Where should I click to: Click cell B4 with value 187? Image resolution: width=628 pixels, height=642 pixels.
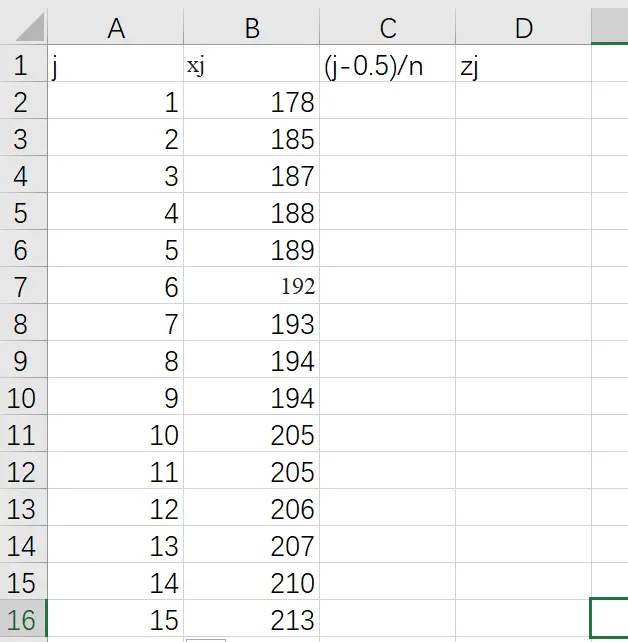pyautogui.click(x=251, y=174)
